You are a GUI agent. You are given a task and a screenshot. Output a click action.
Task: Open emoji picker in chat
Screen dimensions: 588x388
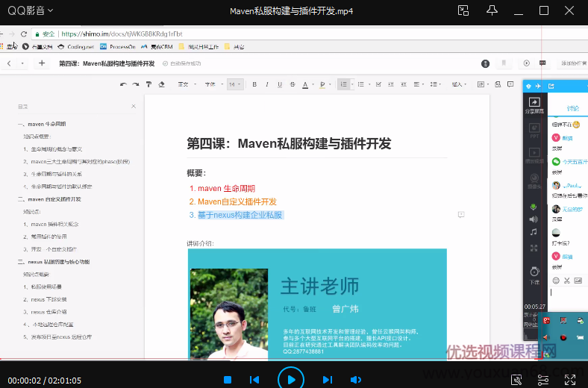(x=556, y=281)
